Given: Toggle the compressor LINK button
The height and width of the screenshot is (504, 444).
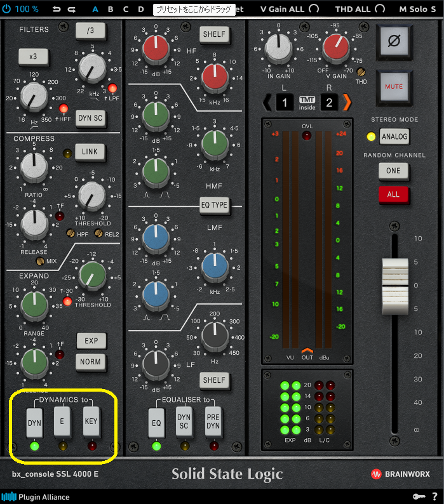Looking at the screenshot, I should pyautogui.click(x=90, y=152).
